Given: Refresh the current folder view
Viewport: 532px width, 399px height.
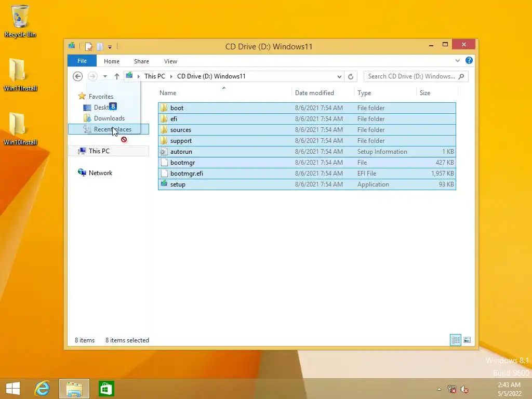Looking at the screenshot, I should click(351, 77).
